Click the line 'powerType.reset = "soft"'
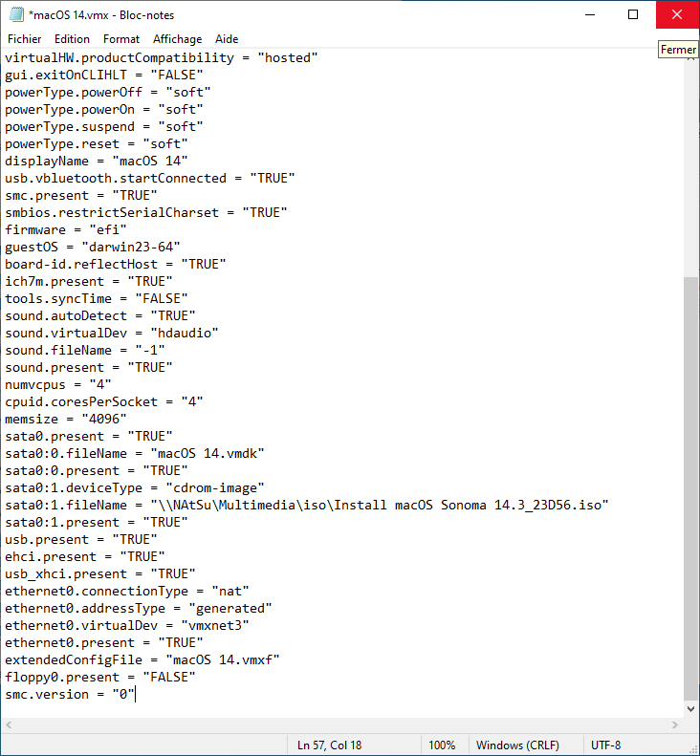The width and height of the screenshot is (700, 756). coord(96,143)
